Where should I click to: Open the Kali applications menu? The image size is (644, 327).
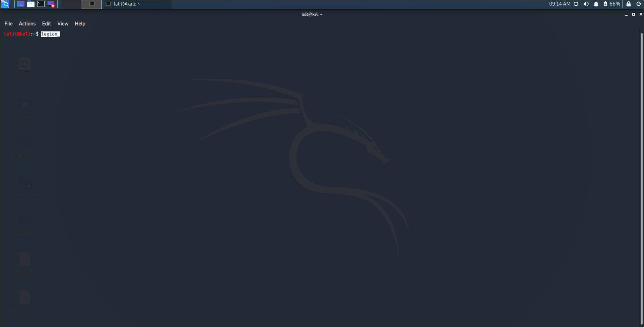[5, 4]
